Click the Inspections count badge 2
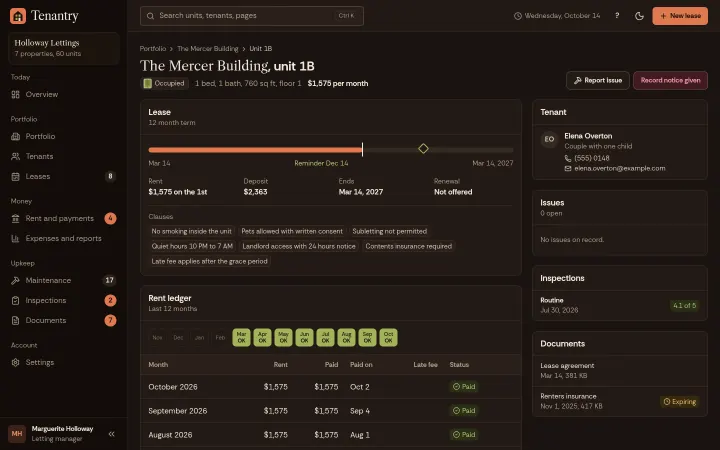 (110, 301)
